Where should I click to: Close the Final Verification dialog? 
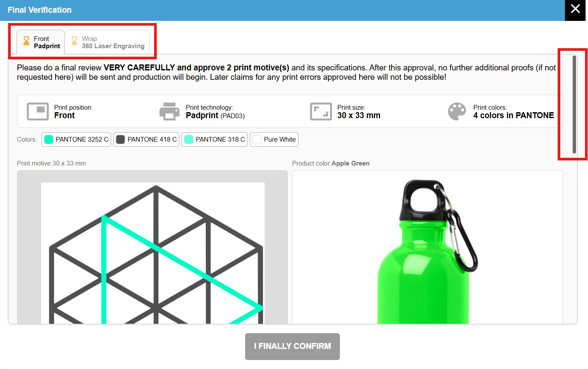(x=576, y=9)
